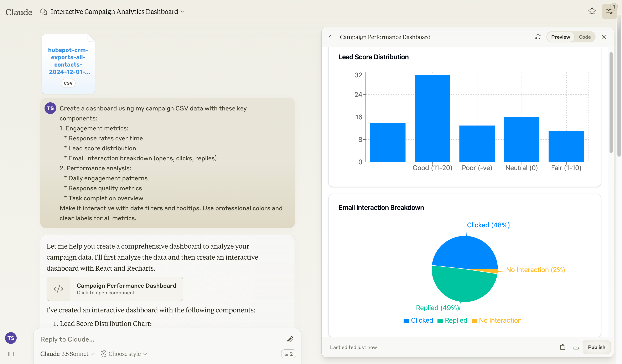Refresh the artifact preview
Screen dimensions: 622x364
click(538, 37)
